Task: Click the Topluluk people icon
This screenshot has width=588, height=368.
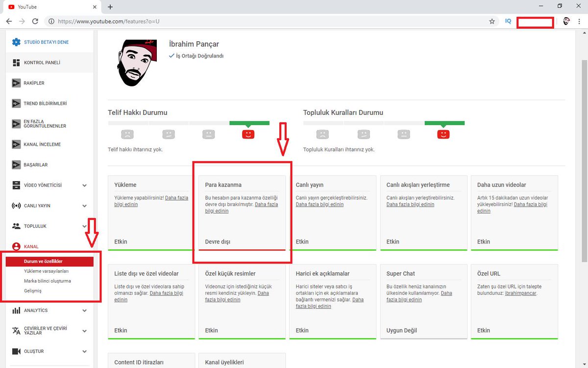Action: tap(16, 226)
